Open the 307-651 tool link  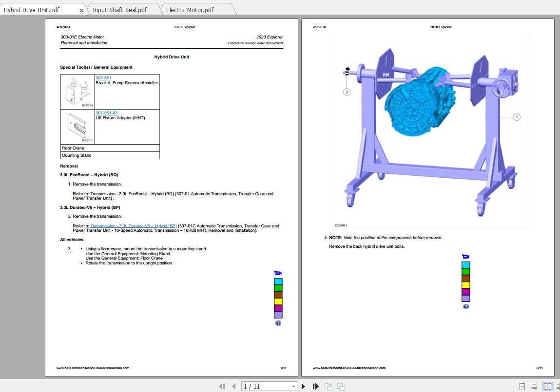pos(103,78)
